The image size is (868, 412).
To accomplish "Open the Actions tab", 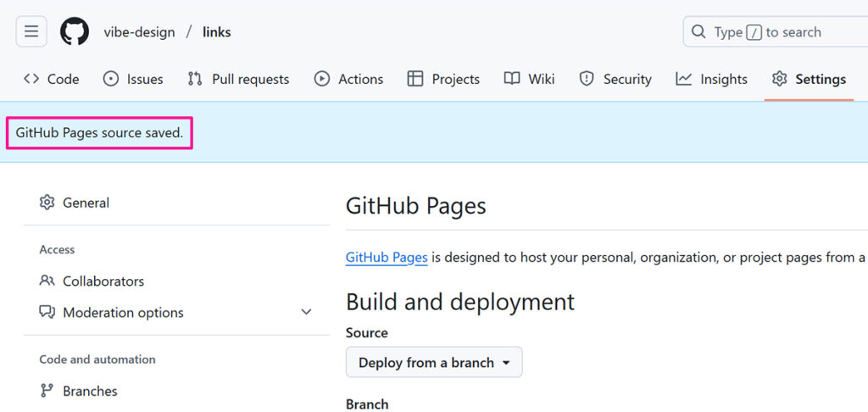I will 348,79.
